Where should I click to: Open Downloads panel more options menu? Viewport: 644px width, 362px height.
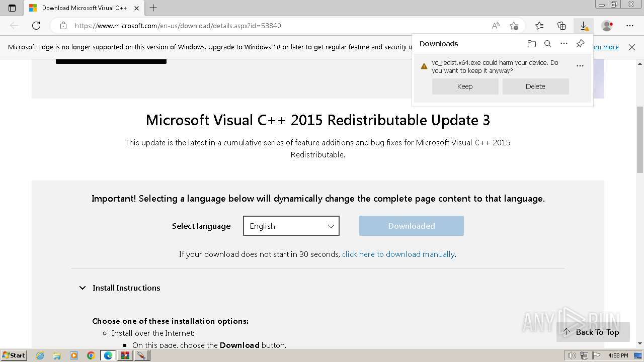(x=564, y=44)
